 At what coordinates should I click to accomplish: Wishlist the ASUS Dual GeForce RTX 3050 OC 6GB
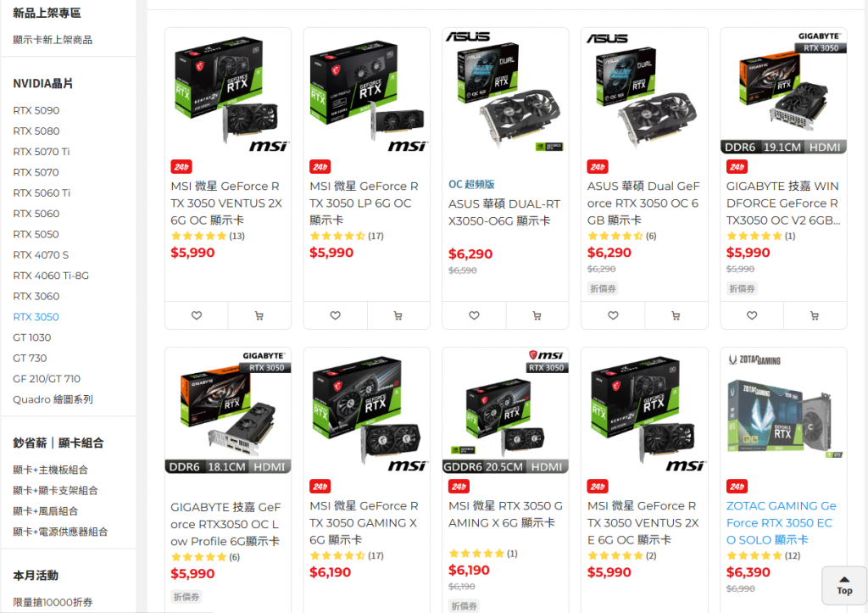(614, 315)
